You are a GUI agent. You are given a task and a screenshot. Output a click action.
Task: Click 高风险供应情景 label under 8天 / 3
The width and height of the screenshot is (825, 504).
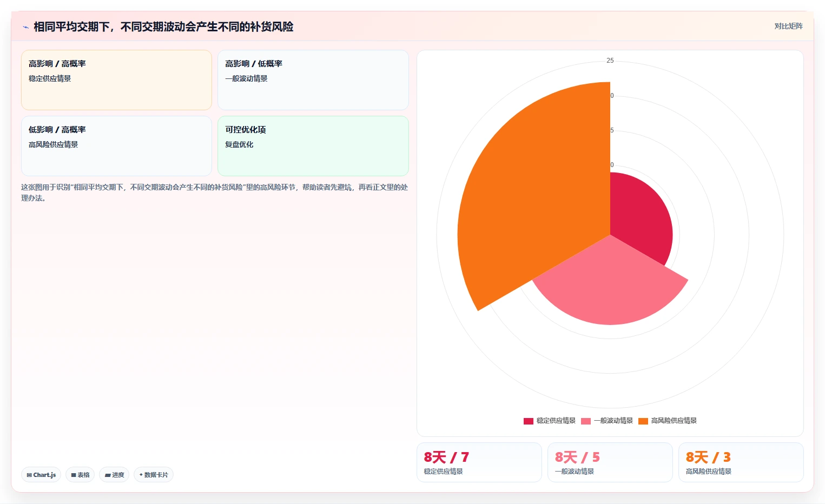point(709,472)
